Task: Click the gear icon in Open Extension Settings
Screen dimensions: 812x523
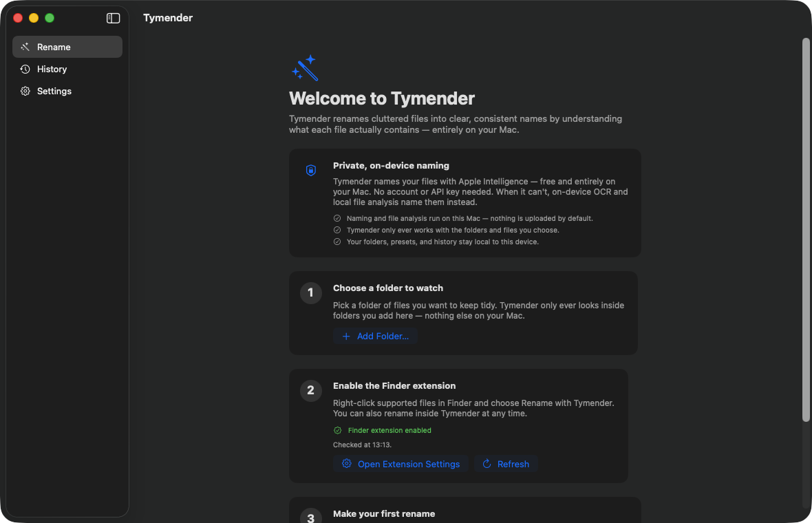Action: [346, 463]
